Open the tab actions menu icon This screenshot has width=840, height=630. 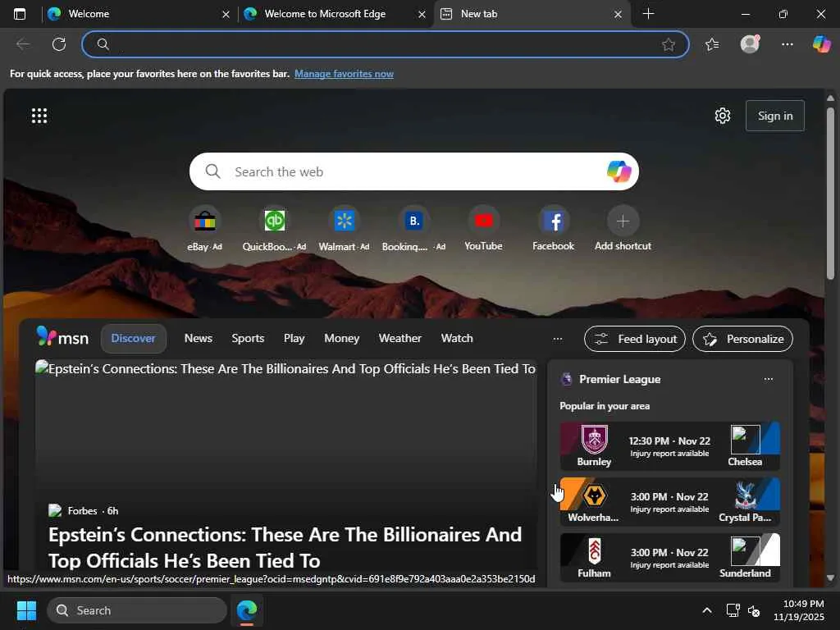20,14
